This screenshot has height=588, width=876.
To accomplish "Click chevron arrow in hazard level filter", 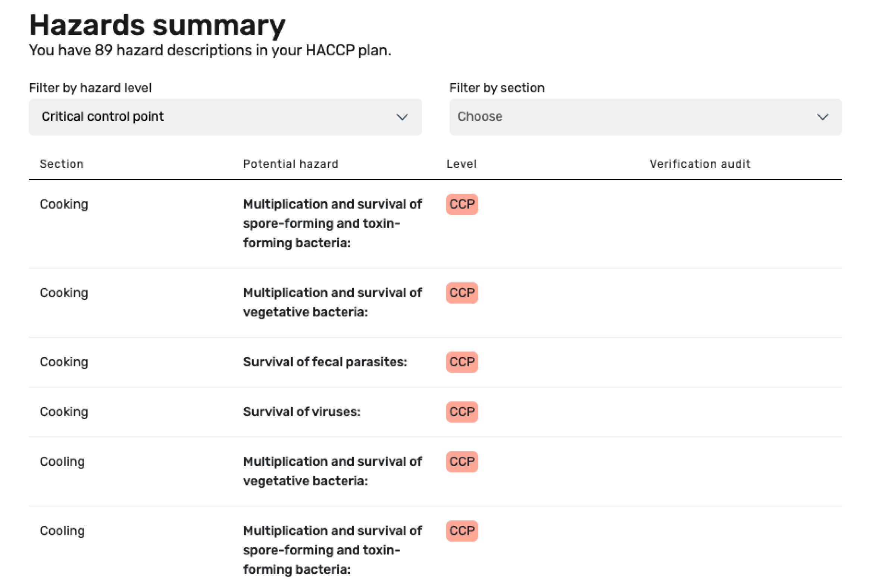I will tap(402, 118).
